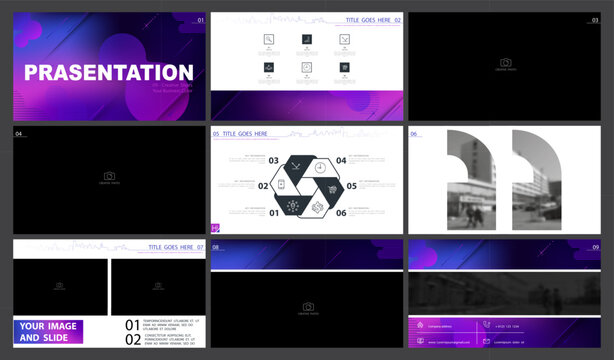Select the dollar icon beside number 06 in the hexagon
This screenshot has height=360, width=614.
[x=318, y=208]
